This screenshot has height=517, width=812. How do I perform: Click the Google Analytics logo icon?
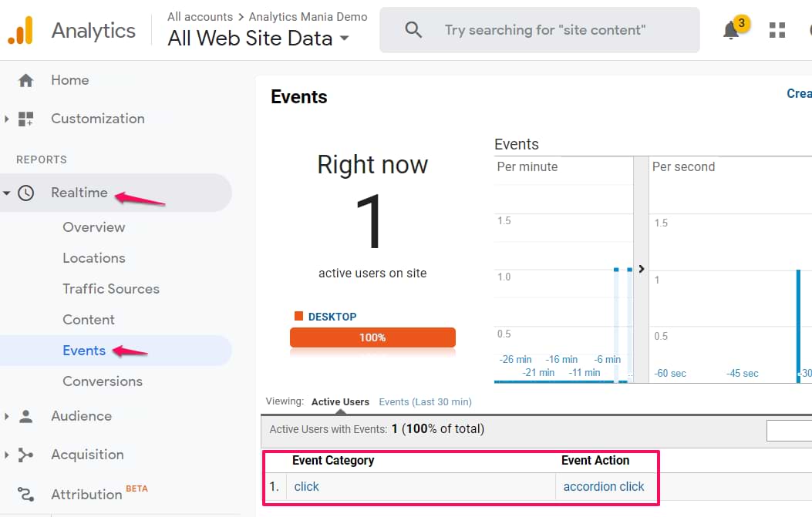tap(21, 31)
